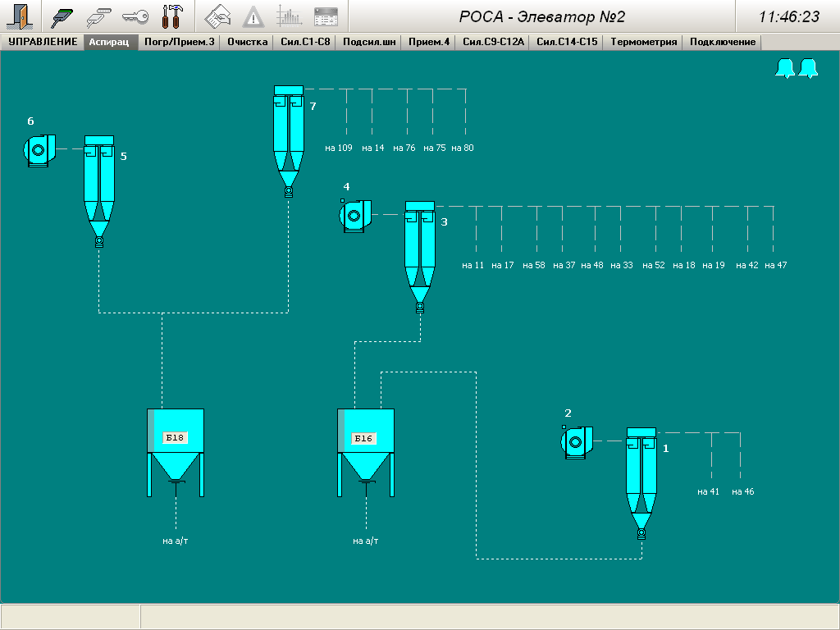
Task: Click the grayed disconnect cable icon
Action: [100, 16]
